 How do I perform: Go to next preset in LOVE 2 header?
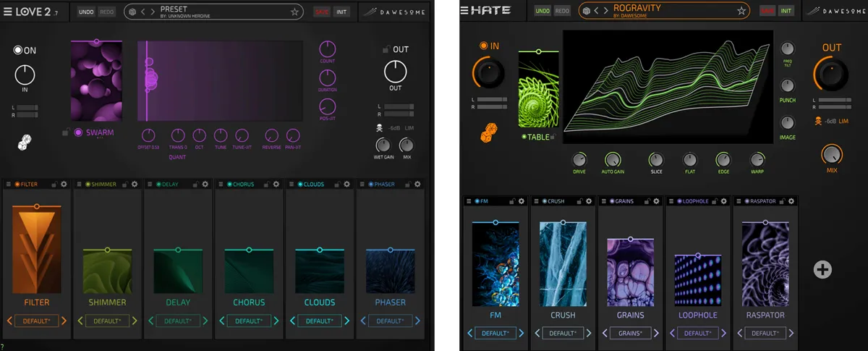152,12
